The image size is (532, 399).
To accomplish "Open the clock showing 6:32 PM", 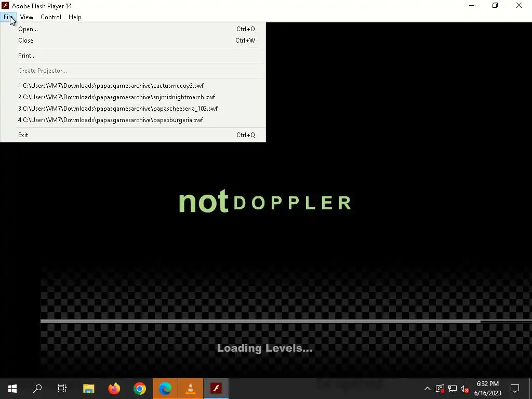I will [x=487, y=389].
